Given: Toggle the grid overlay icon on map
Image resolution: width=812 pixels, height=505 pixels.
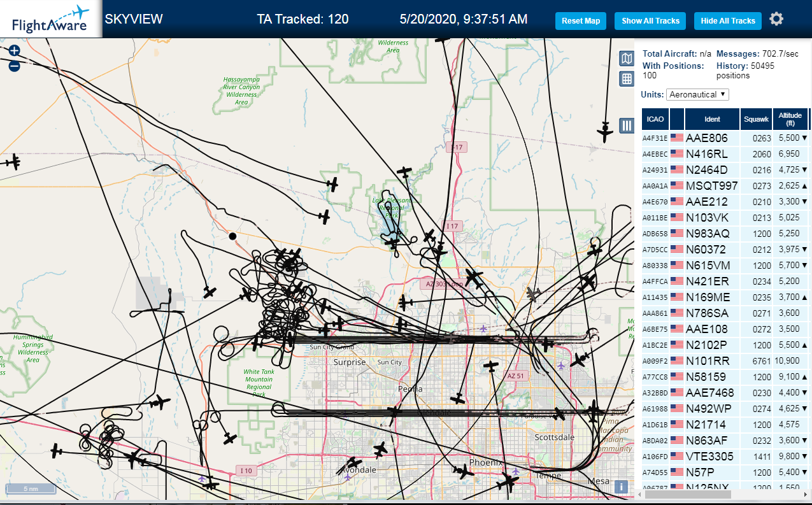Looking at the screenshot, I should pyautogui.click(x=627, y=79).
